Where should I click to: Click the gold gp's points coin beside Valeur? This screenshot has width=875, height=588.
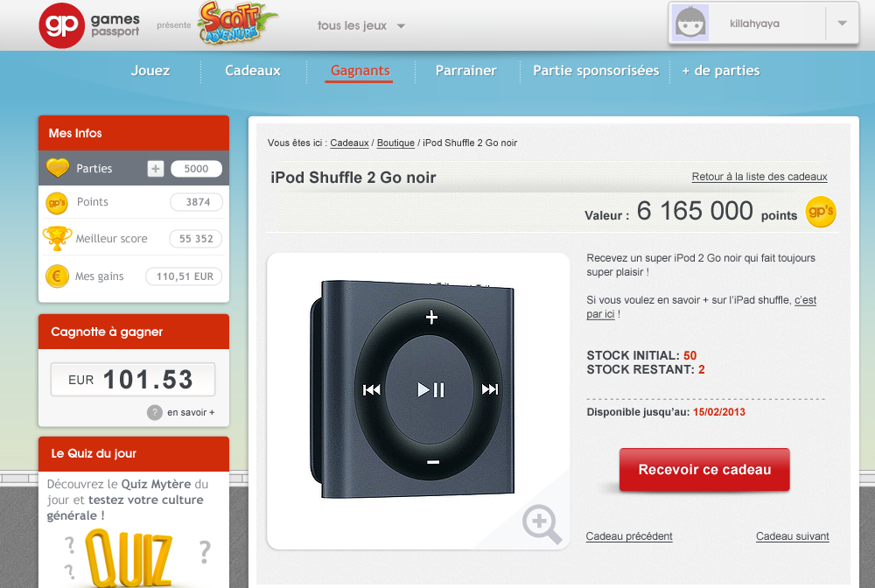point(821,212)
